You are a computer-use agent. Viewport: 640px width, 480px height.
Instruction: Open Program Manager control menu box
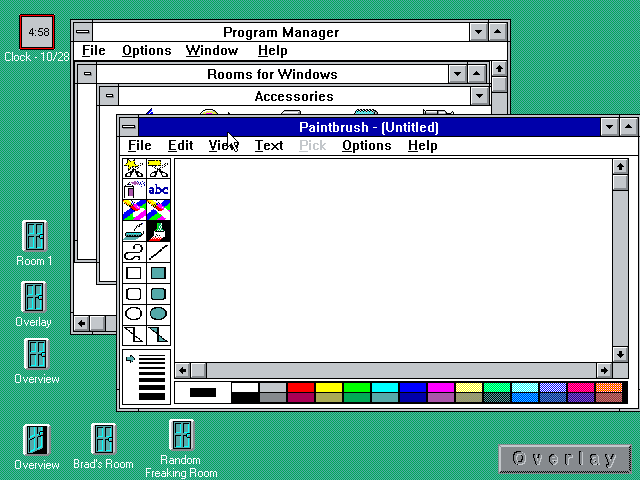[x=83, y=31]
